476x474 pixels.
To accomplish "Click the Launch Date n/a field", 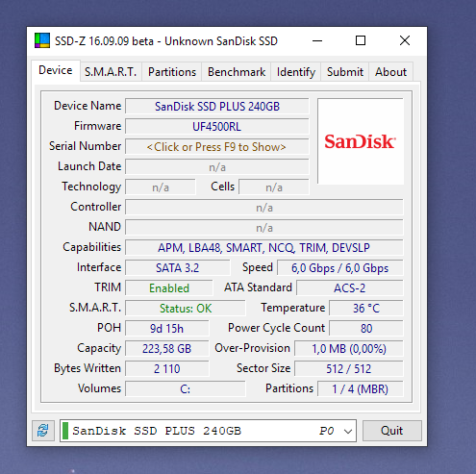I will coord(217,167).
